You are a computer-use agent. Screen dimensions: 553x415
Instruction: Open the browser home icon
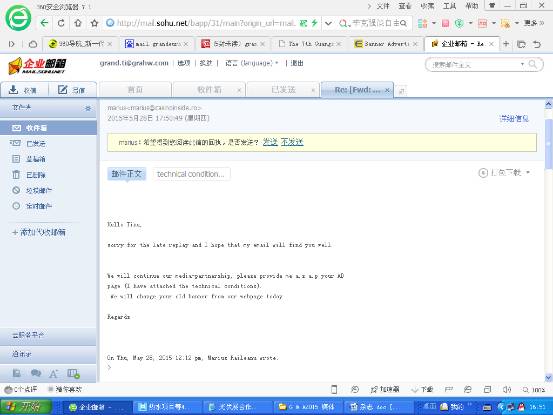78,23
